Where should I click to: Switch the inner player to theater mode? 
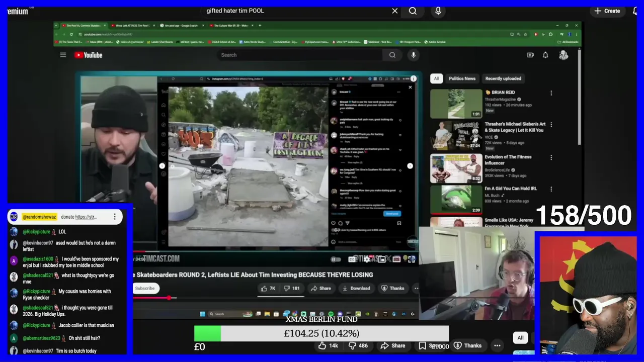click(397, 259)
